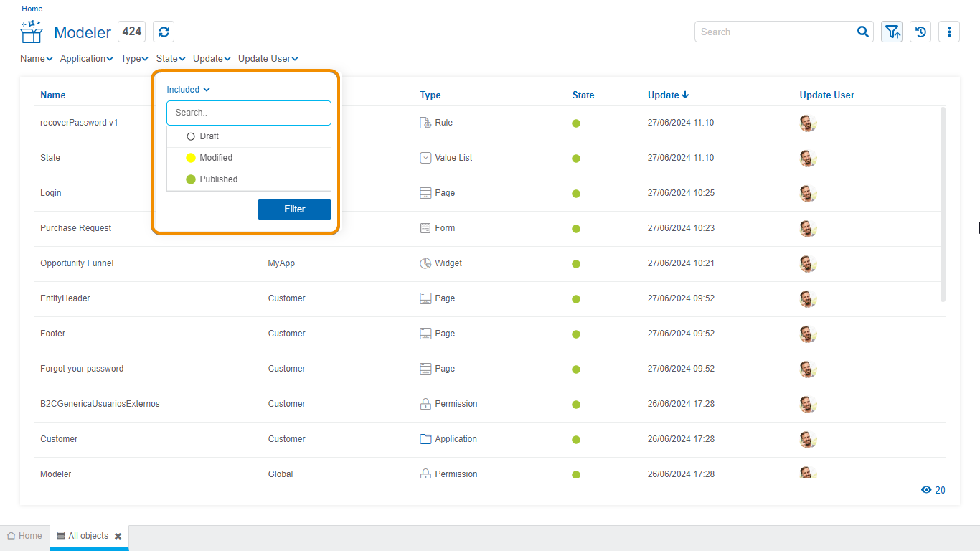Click the Modeler box logo icon
The height and width of the screenshot is (551, 980).
[x=32, y=32]
